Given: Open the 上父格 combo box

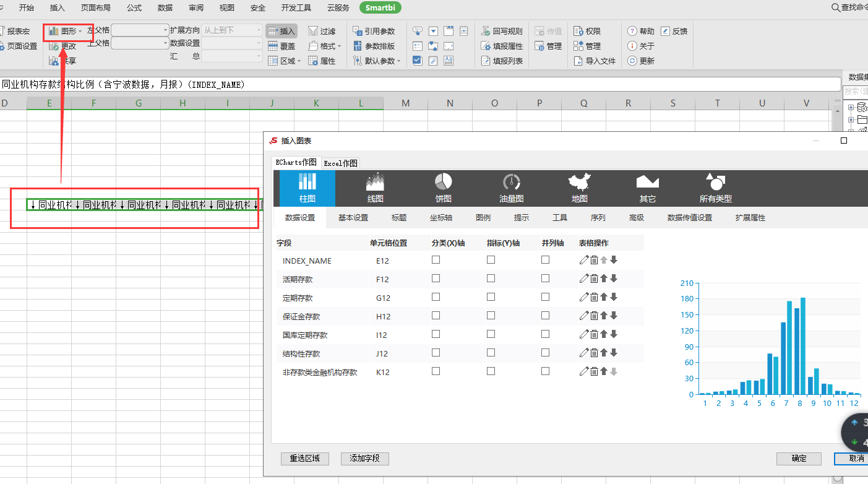Looking at the screenshot, I should [x=140, y=43].
